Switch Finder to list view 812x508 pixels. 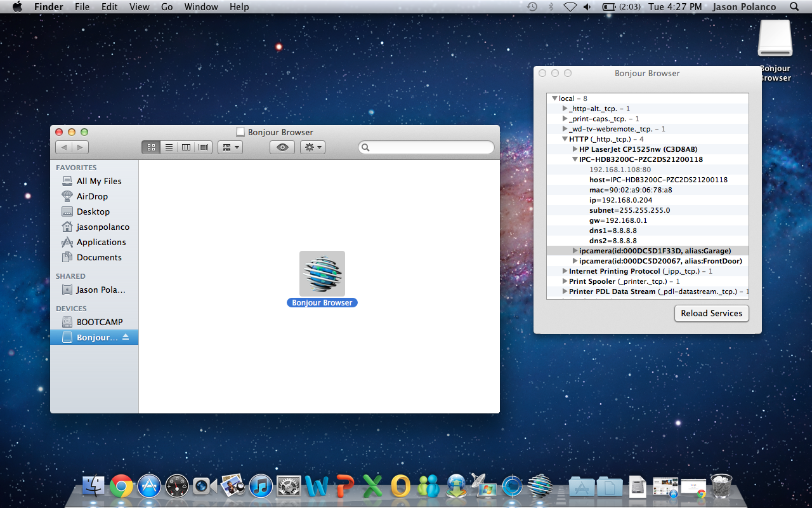[169, 147]
